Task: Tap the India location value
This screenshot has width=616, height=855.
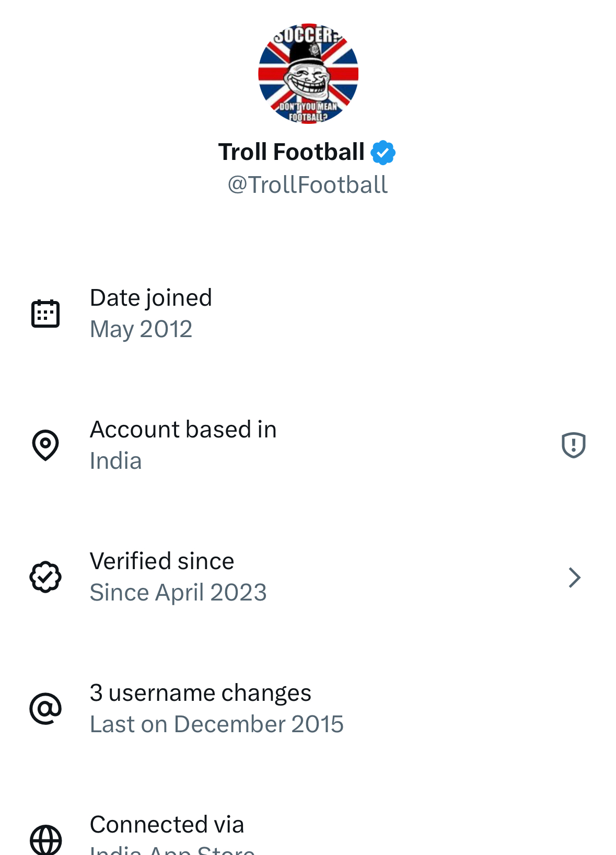Action: coord(115,461)
